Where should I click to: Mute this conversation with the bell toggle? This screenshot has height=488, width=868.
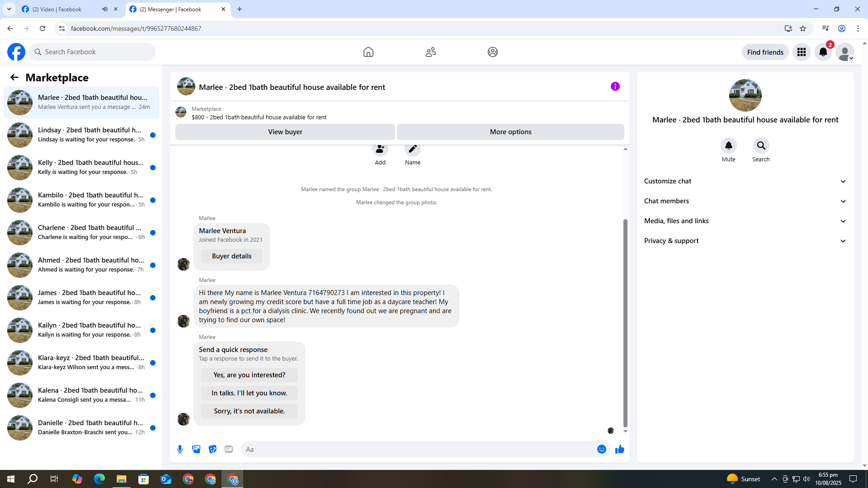(728, 145)
